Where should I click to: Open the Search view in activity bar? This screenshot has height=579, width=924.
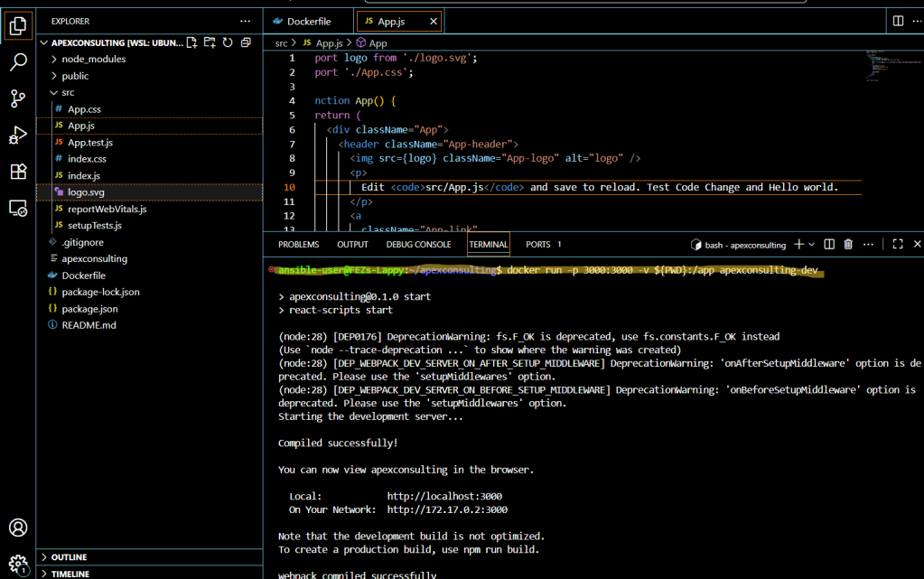point(18,62)
